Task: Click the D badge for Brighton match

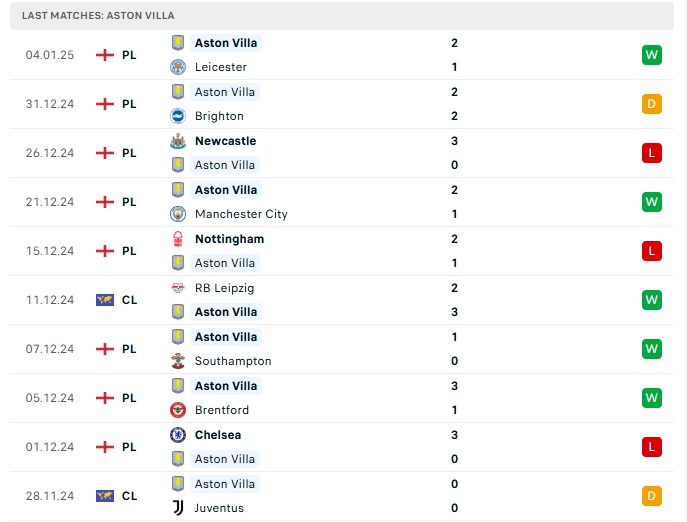Action: click(x=652, y=104)
